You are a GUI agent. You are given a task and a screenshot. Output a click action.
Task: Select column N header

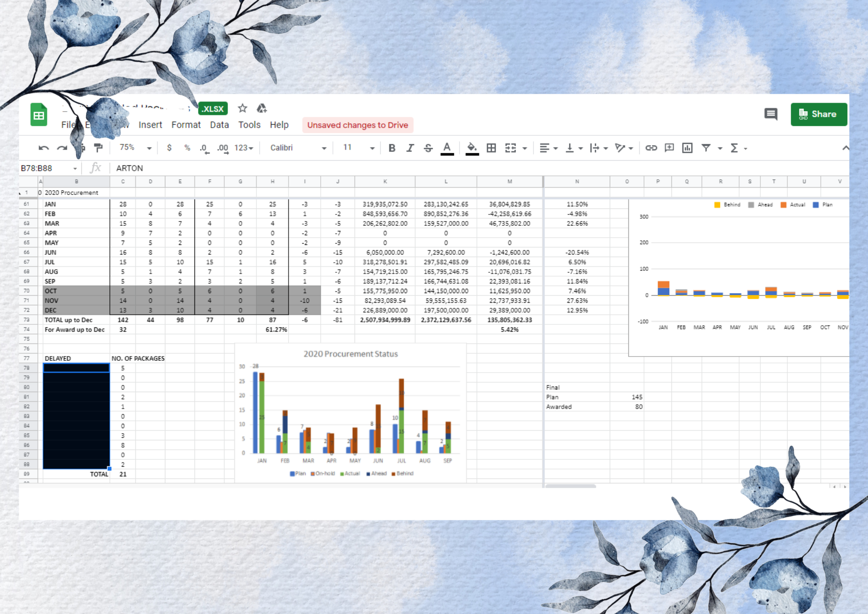point(577,182)
